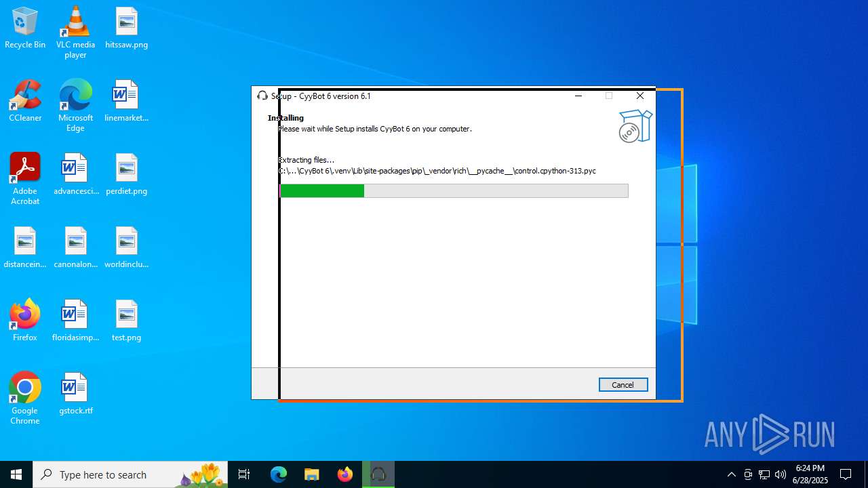Screen dimensions: 868x488
Task: Select the worldinclu image file icon
Action: point(126,248)
